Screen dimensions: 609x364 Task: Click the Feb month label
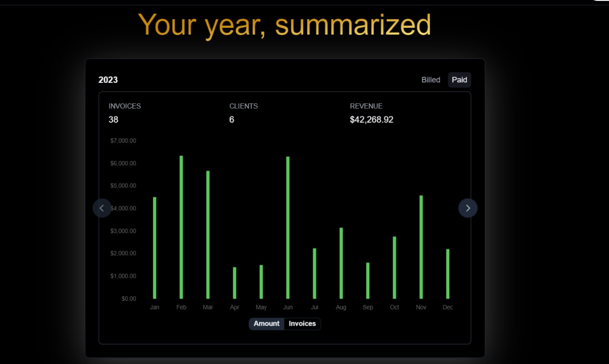point(181,307)
